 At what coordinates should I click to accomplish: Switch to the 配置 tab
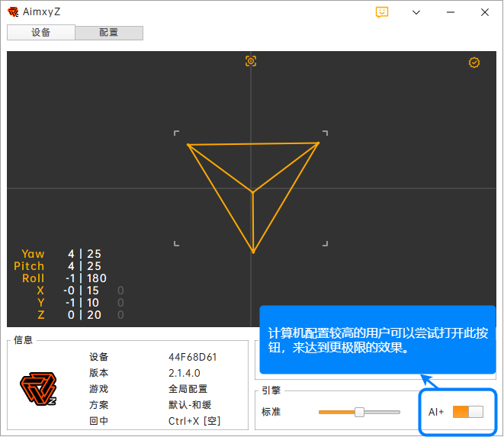tap(109, 33)
